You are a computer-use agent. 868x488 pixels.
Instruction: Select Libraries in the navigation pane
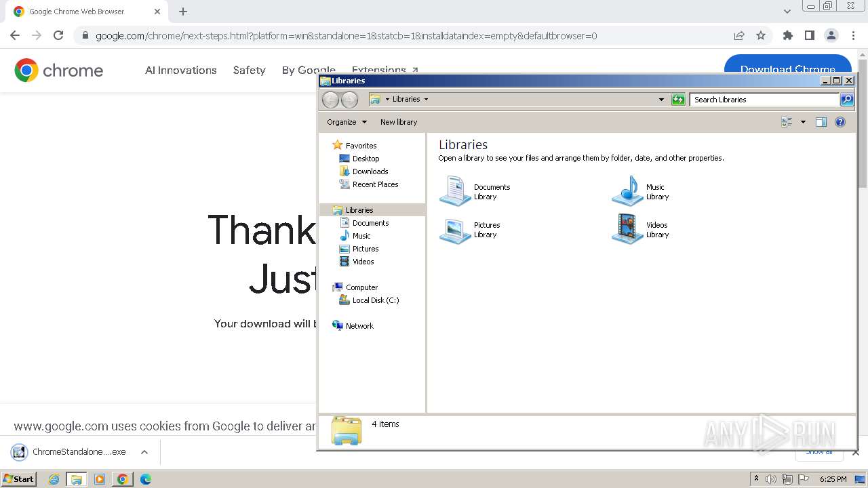359,210
